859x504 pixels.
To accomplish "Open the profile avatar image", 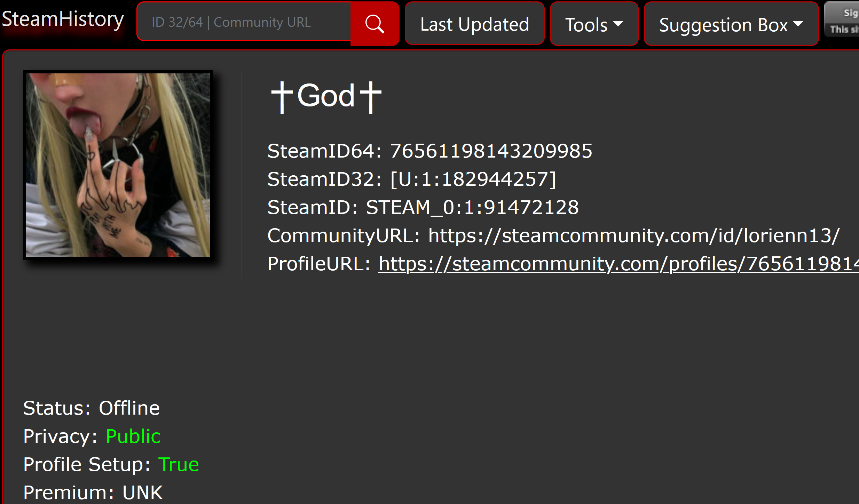I will pyautogui.click(x=118, y=165).
